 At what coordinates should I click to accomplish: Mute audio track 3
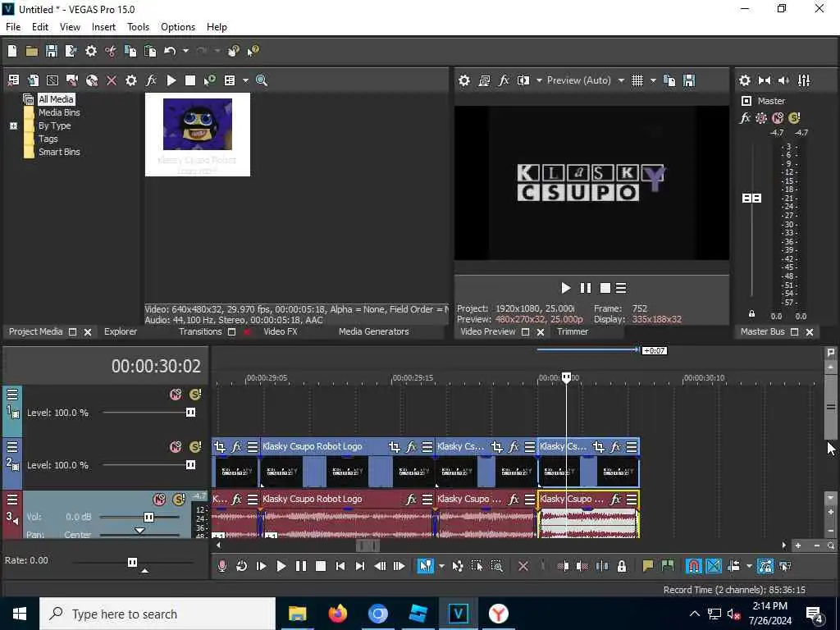tap(159, 500)
